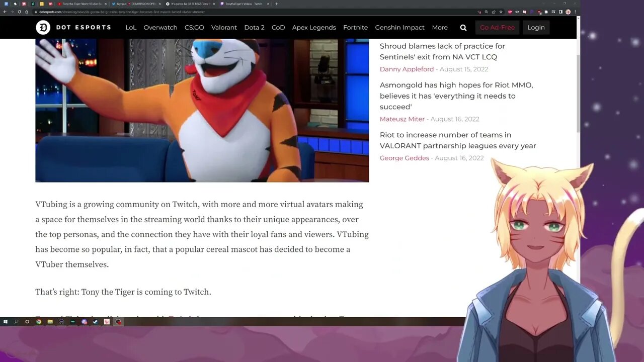Click the share page icon in address bar
Viewport: 644px width, 362px height.
click(494, 12)
